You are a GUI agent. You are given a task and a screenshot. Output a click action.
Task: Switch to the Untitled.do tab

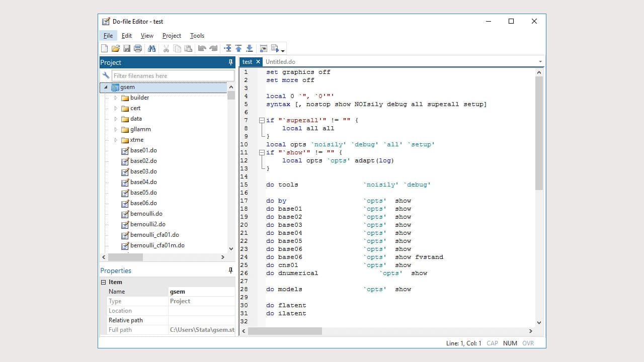280,61
